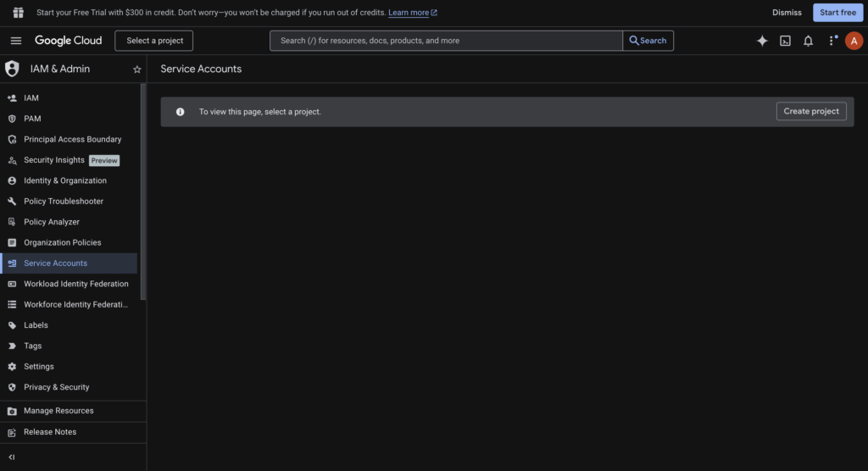Collapse the left sidebar navigation
Viewport: 868px width, 471px height.
point(12,457)
